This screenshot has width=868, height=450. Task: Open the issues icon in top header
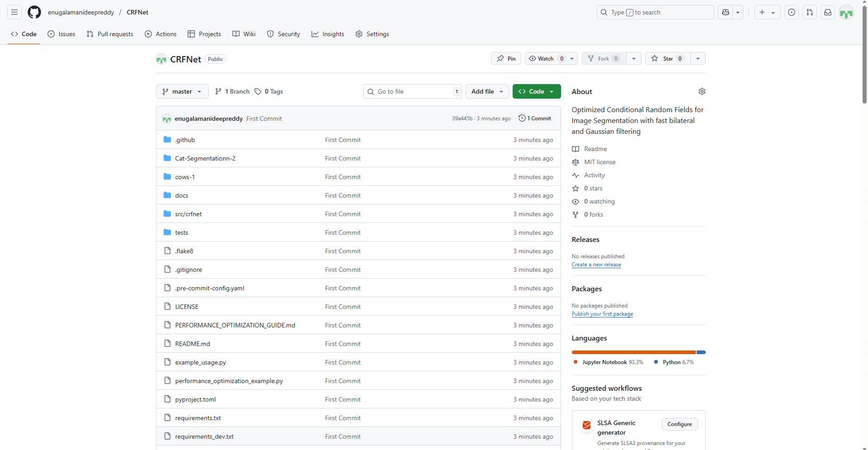pyautogui.click(x=792, y=12)
